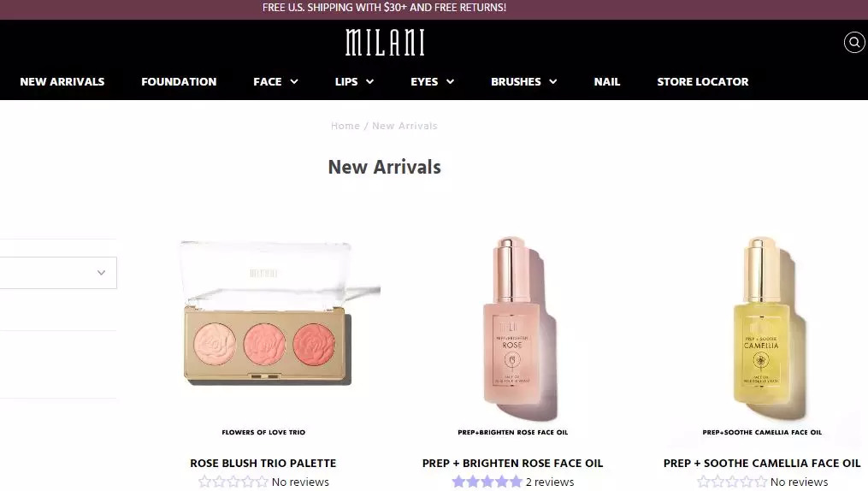Open Prep + Brighten Rose Face Oil title
868x491 pixels.
(x=512, y=464)
